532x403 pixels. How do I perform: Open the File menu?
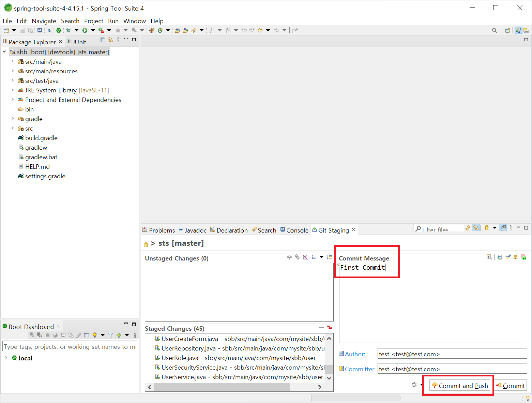[7, 21]
